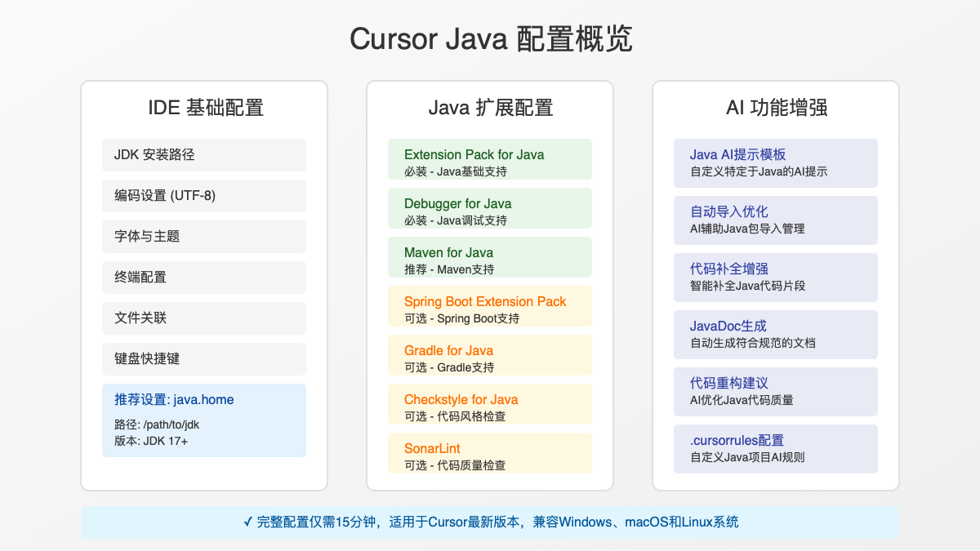Click the 'IDE 基础配置' column heading

204,107
